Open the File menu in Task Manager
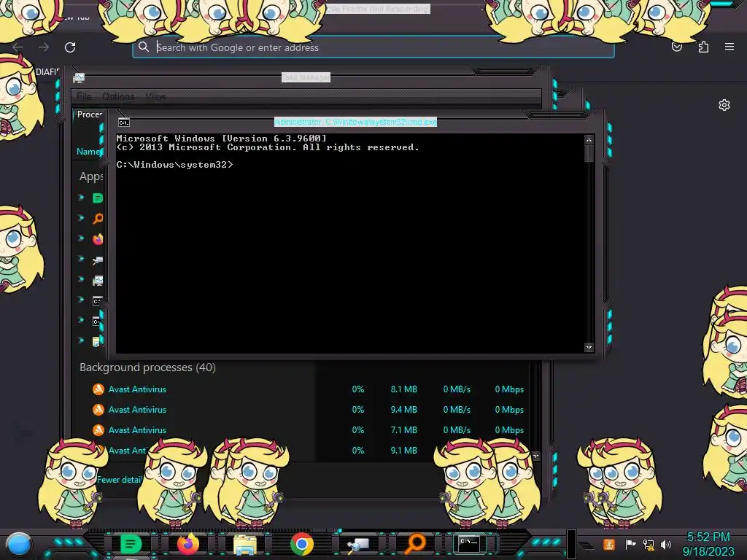 tap(84, 96)
